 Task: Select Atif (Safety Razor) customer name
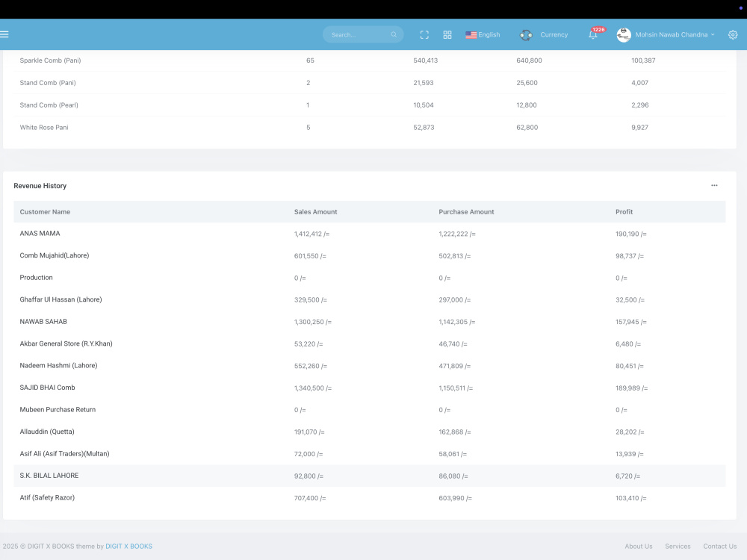click(46, 497)
